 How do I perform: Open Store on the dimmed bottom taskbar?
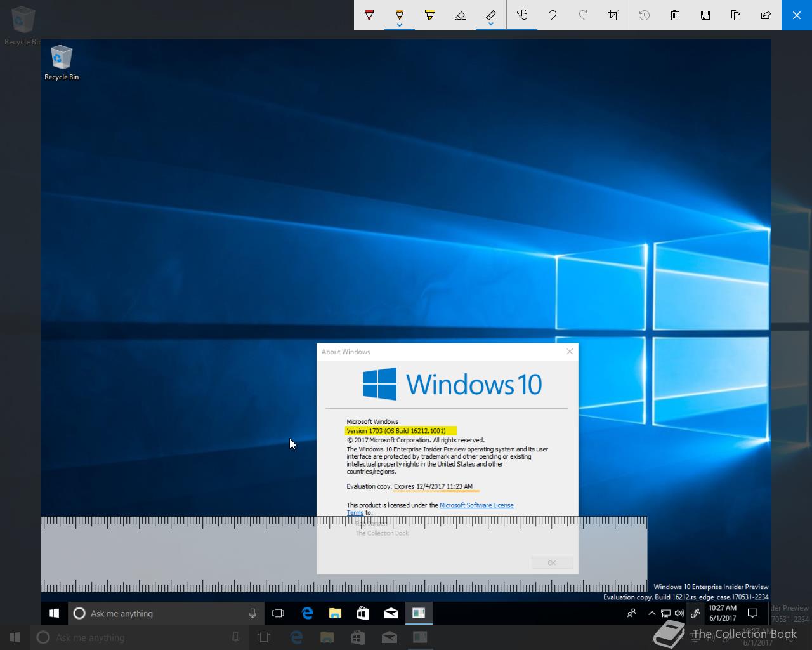pos(358,637)
